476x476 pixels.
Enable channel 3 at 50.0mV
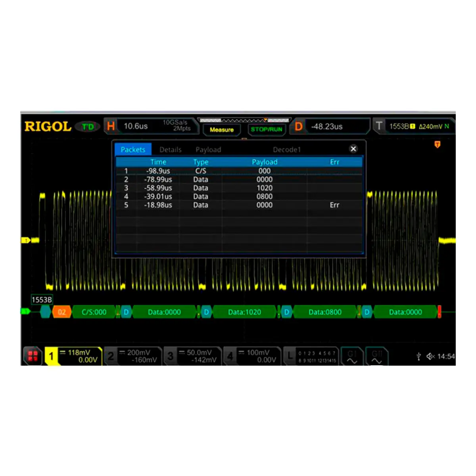[193, 356]
